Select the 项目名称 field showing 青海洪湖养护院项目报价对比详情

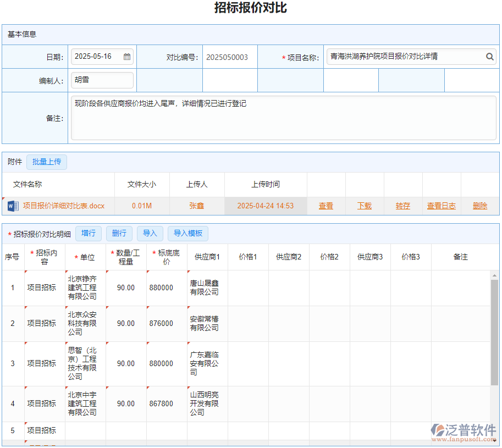click(407, 56)
